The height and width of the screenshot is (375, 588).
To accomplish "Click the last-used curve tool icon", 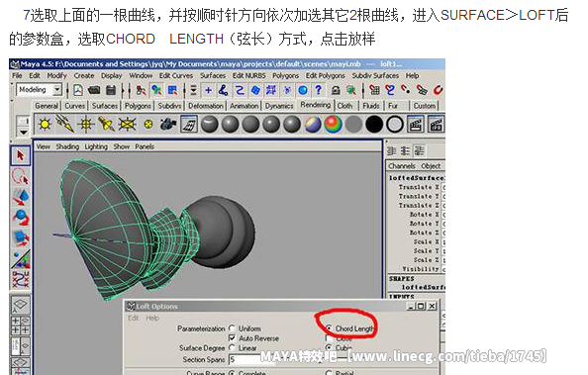I will click(x=20, y=279).
